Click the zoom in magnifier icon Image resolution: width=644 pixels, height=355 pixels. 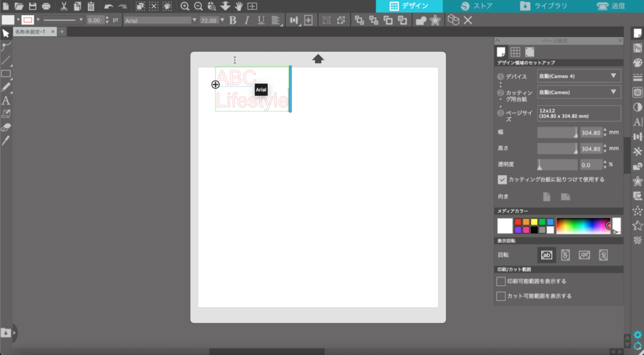pyautogui.click(x=185, y=6)
